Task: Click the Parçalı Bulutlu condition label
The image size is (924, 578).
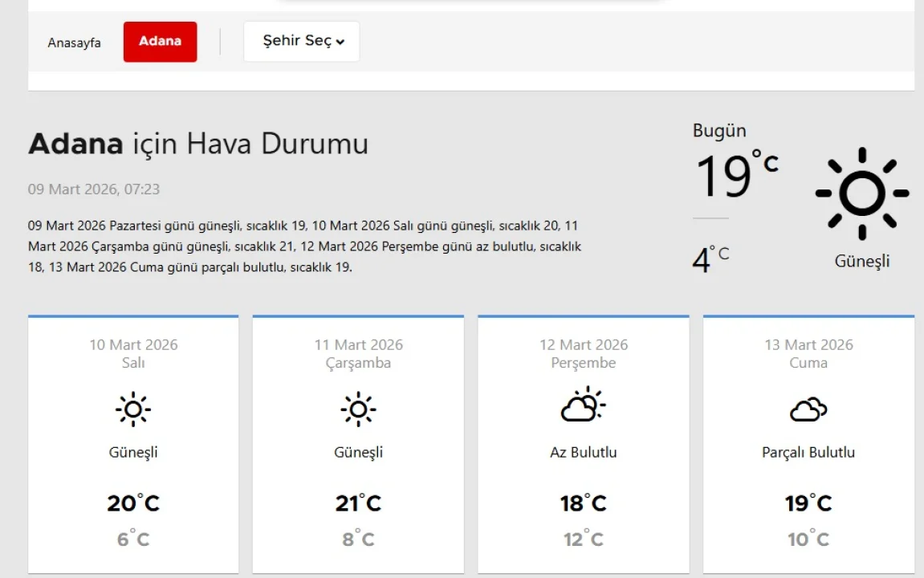Action: pyautogui.click(x=808, y=453)
